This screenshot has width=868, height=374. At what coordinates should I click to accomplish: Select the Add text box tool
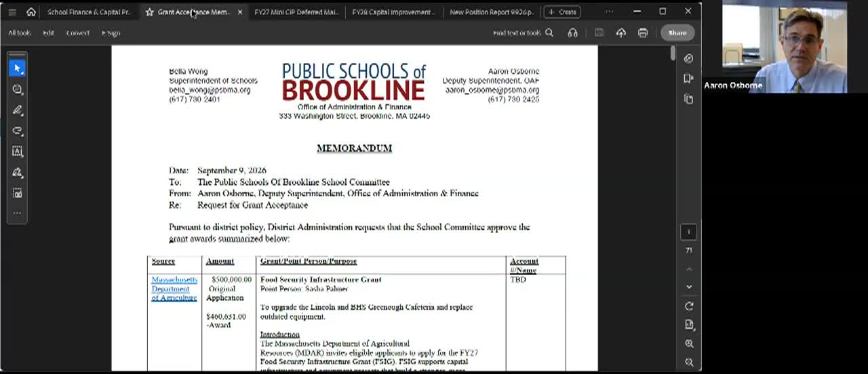18,152
